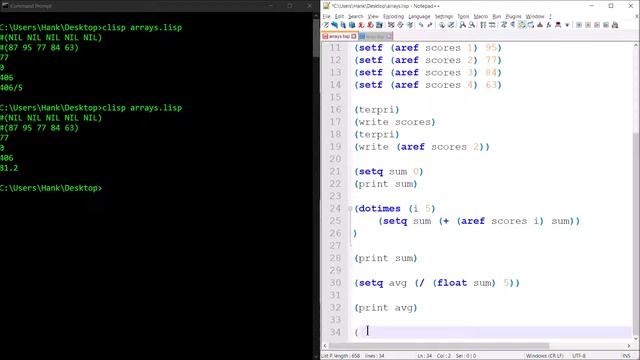Image resolution: width=640 pixels, height=360 pixels.
Task: Toggle Folder as Workspace toolbar icon
Action: tap(558, 25)
